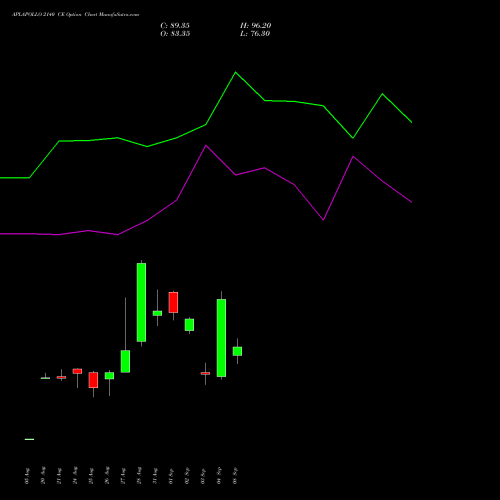Click the 02 Sep date label
500x500 pixels.
click(187, 476)
